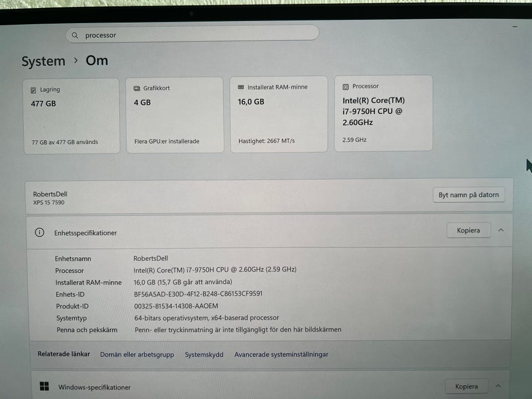This screenshot has height=399, width=532.
Task: Click '16,0 GB (15,7 GB går att använda)' value
Action: click(183, 282)
